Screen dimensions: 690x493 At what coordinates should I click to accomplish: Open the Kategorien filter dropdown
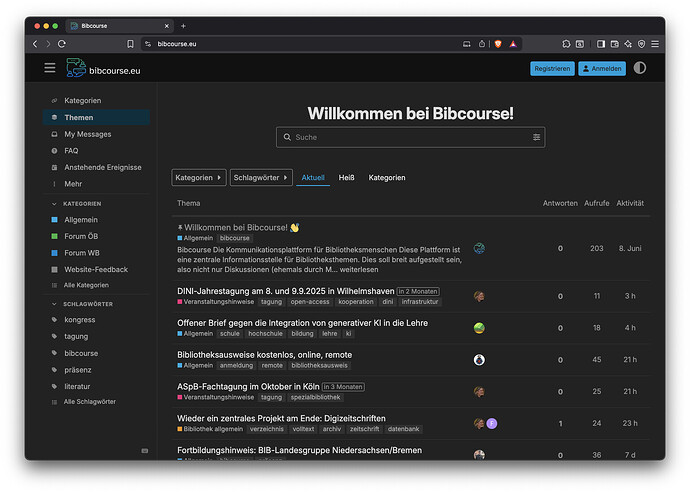(x=198, y=177)
